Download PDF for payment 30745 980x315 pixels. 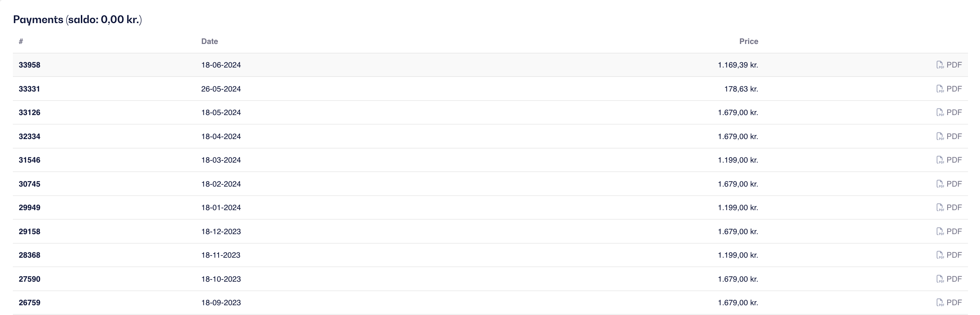[949, 184]
